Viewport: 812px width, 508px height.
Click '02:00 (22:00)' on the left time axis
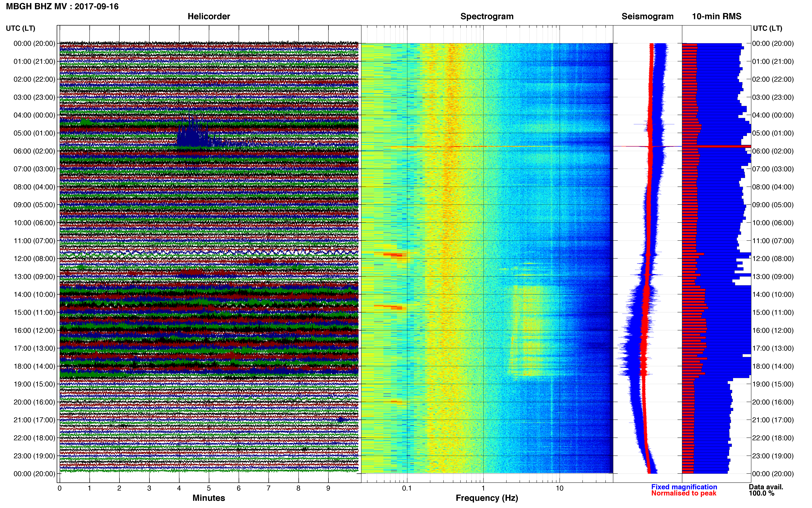pyautogui.click(x=34, y=79)
